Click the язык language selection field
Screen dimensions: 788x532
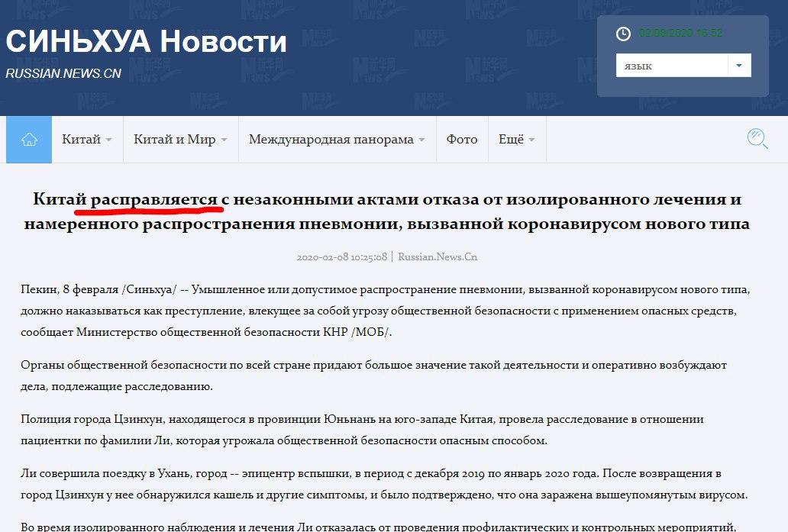click(x=671, y=66)
